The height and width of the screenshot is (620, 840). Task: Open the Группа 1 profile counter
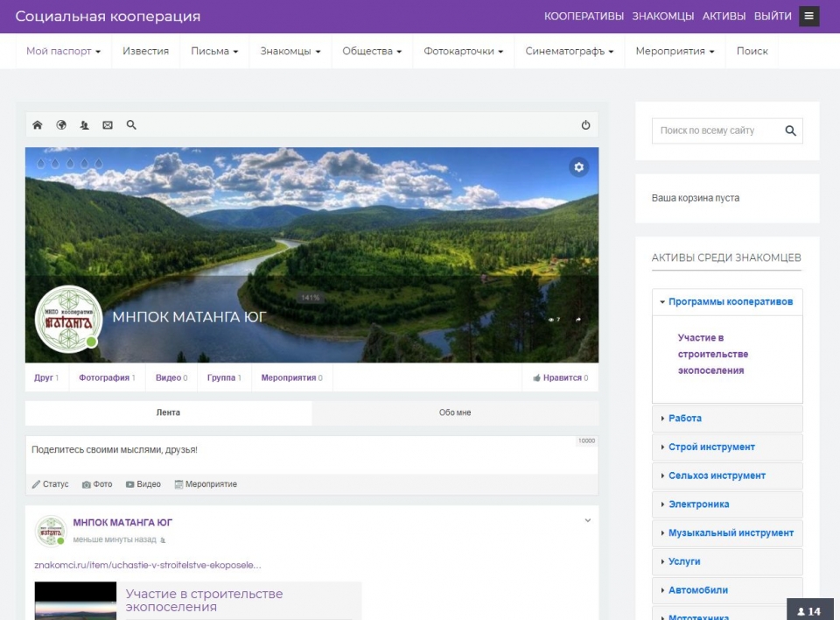pyautogui.click(x=225, y=377)
